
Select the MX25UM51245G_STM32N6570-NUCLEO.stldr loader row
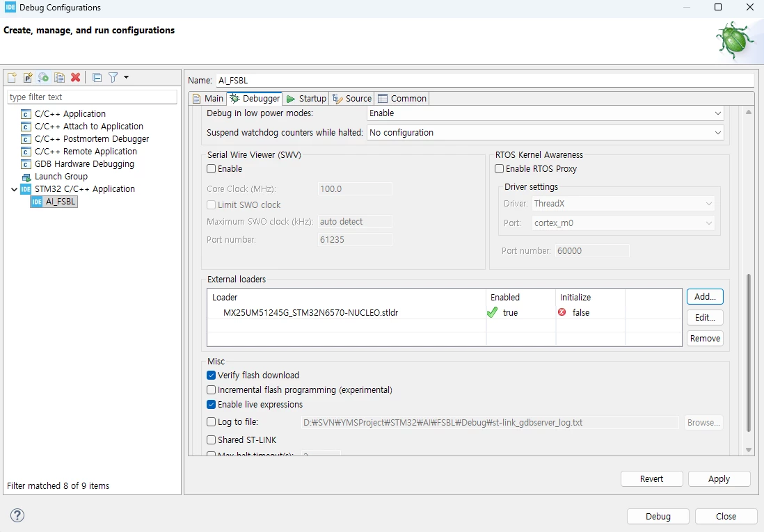[x=445, y=313]
